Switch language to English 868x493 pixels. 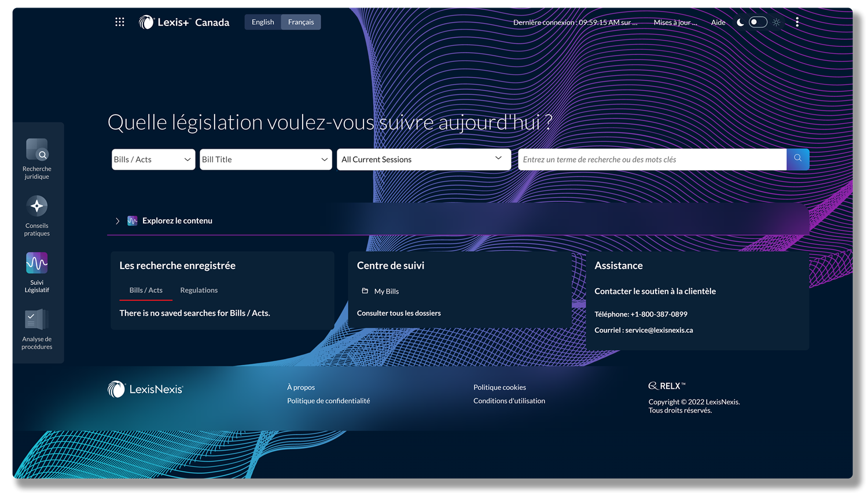pos(263,22)
